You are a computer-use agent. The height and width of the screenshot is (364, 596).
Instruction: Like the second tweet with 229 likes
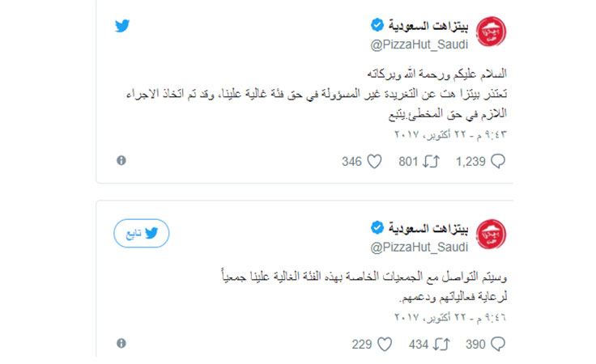(385, 345)
